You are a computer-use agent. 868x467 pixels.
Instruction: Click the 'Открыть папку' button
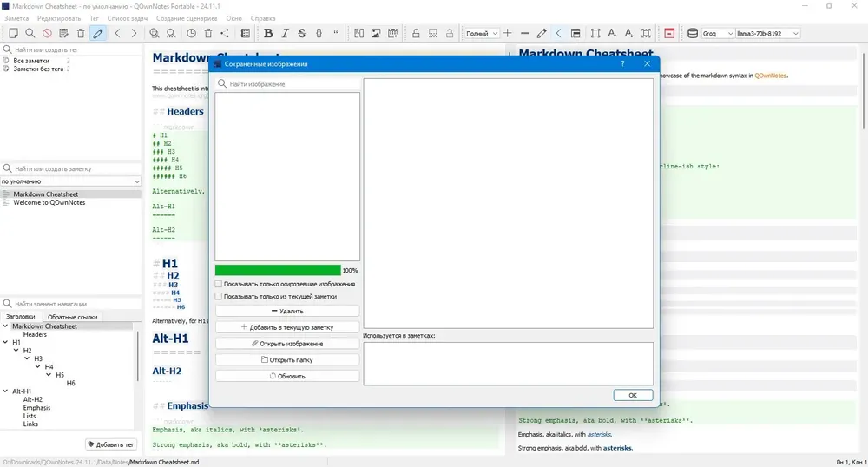tap(287, 359)
